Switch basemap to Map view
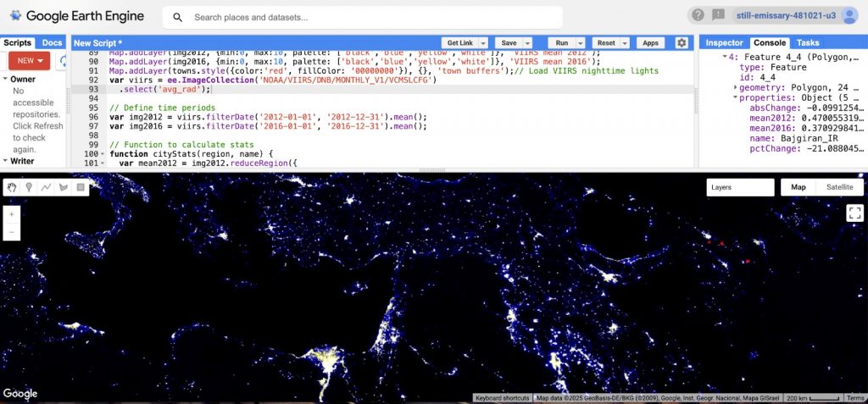The height and width of the screenshot is (404, 868). point(798,187)
